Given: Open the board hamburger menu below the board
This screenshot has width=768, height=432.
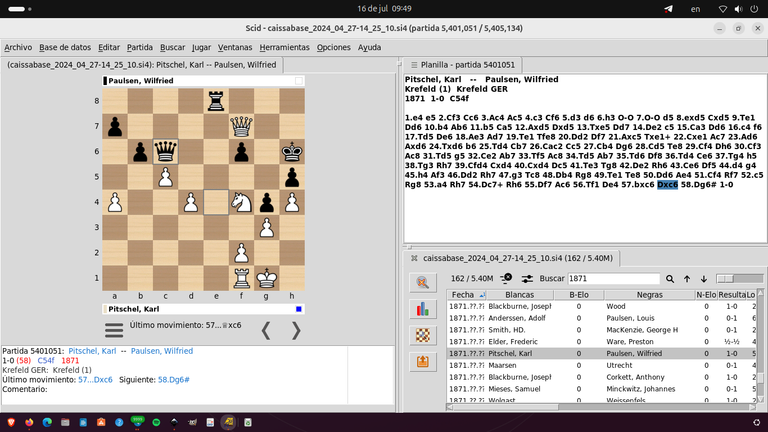Looking at the screenshot, I should pyautogui.click(x=114, y=330).
